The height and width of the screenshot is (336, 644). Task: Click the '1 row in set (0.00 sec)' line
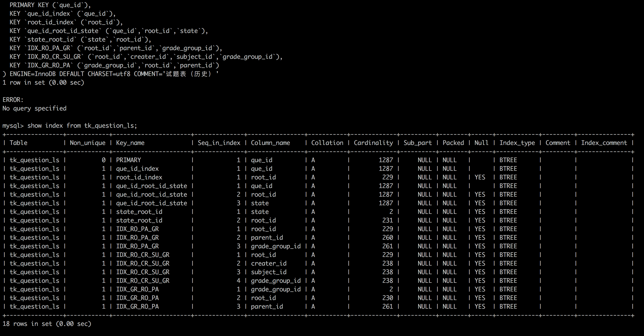coord(43,83)
